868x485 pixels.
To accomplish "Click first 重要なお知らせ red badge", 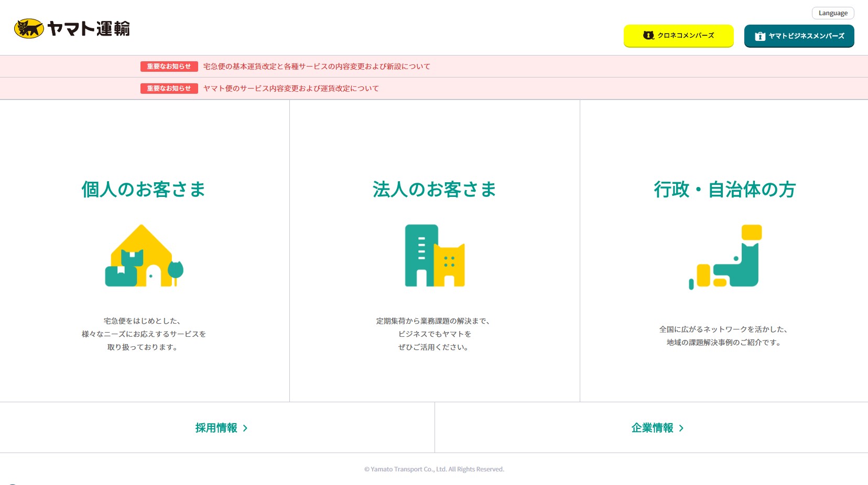I will click(169, 67).
